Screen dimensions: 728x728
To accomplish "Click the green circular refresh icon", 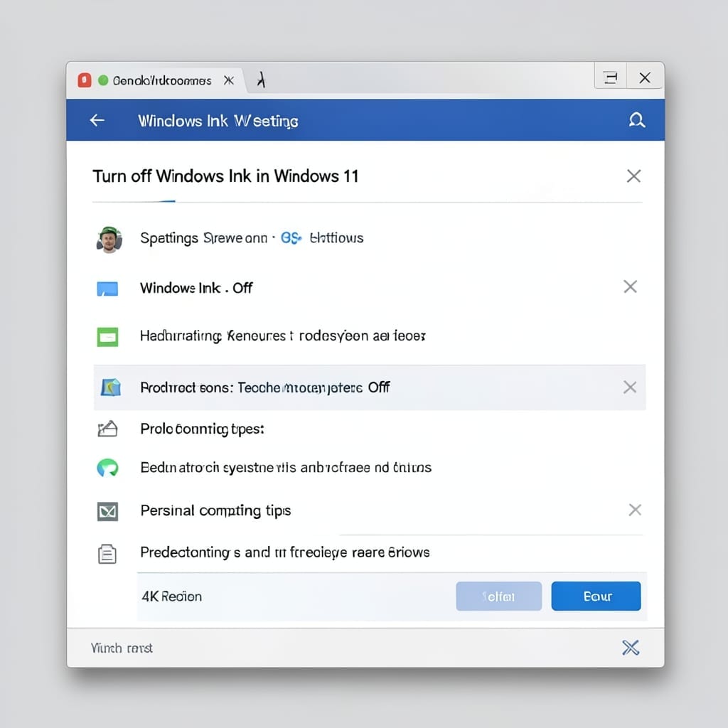I will 107,468.
